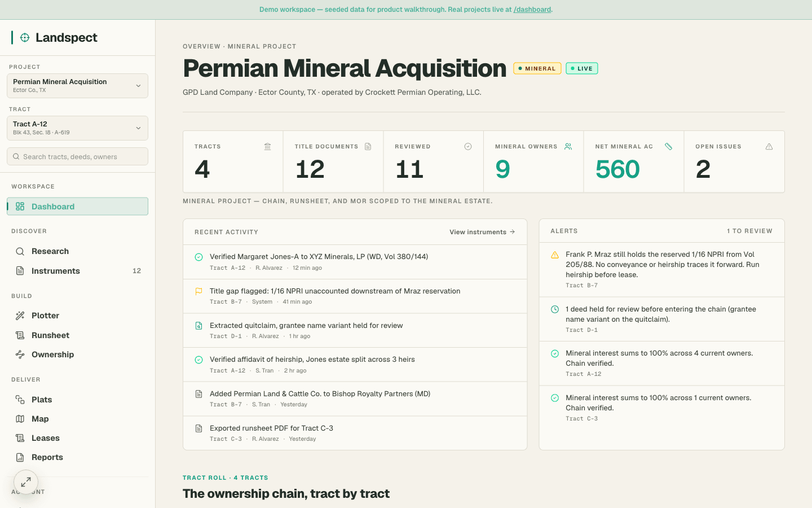Image resolution: width=812 pixels, height=508 pixels.
Task: Click the Instruments document icon
Action: 20,271
